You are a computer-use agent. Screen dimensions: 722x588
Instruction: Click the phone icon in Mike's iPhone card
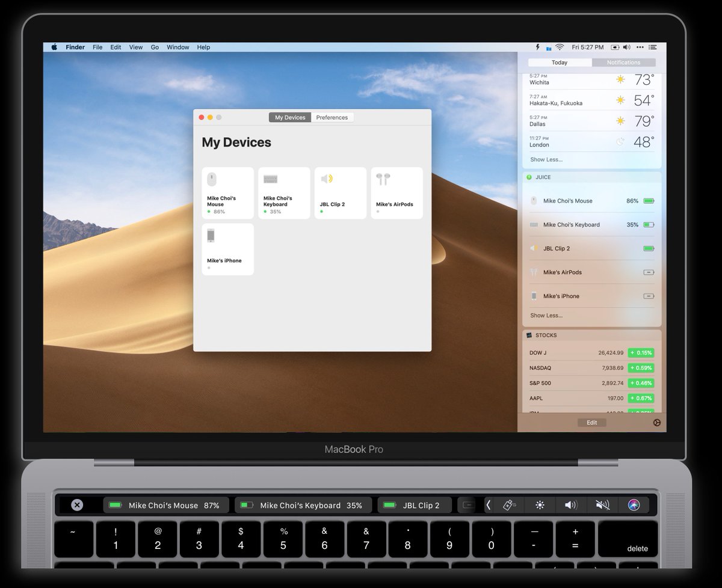coord(211,235)
